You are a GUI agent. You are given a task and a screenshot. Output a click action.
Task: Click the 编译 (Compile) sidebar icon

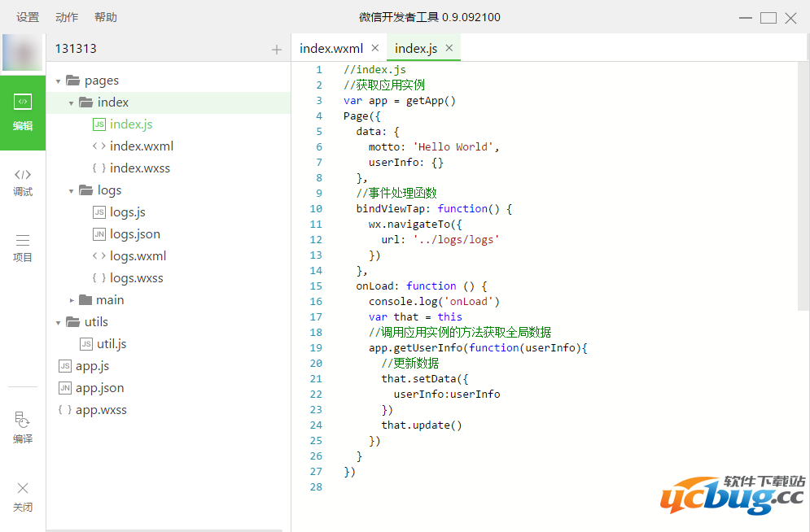tap(23, 428)
